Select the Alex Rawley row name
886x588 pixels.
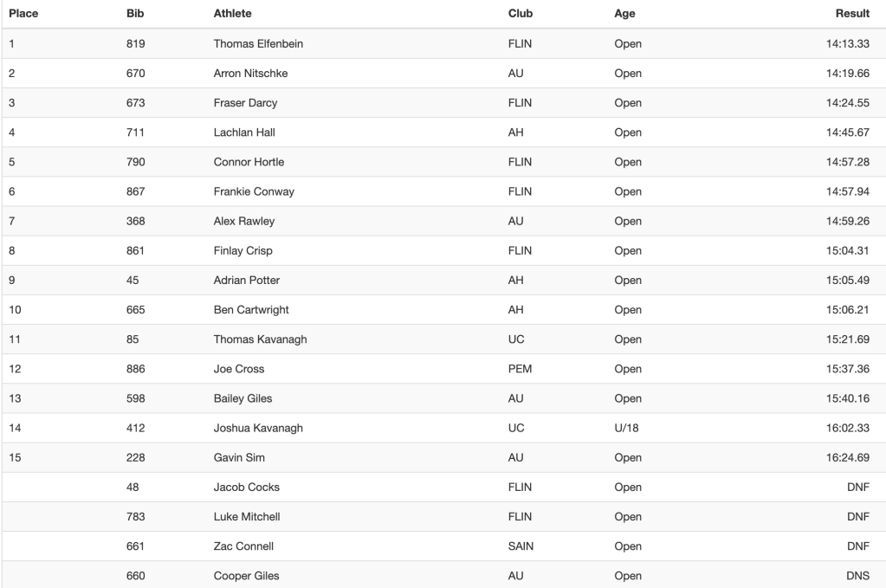243,221
